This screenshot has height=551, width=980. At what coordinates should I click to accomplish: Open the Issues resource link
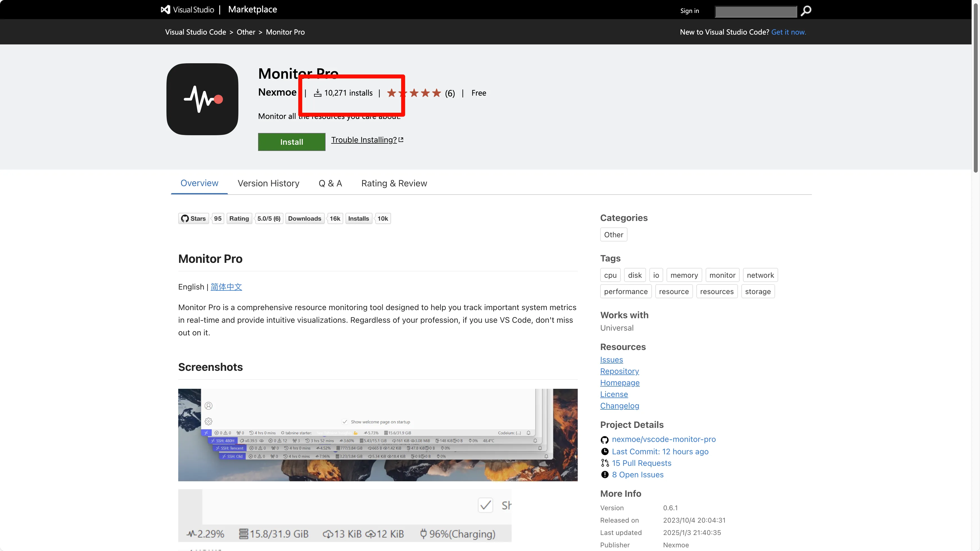point(611,360)
